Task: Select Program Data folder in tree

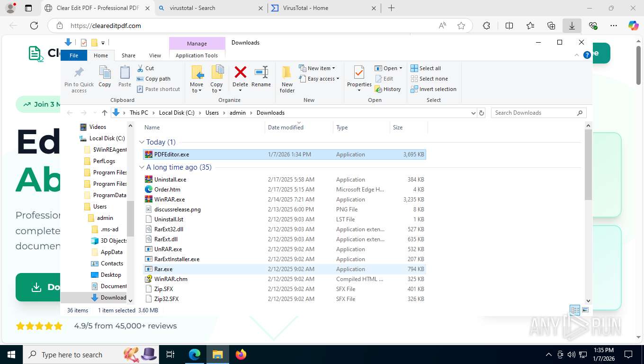Action: 109,195
